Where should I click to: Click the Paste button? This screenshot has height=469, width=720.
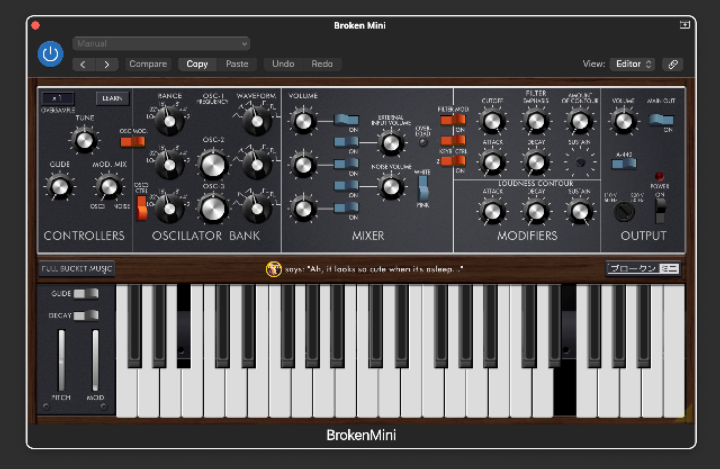point(237,64)
